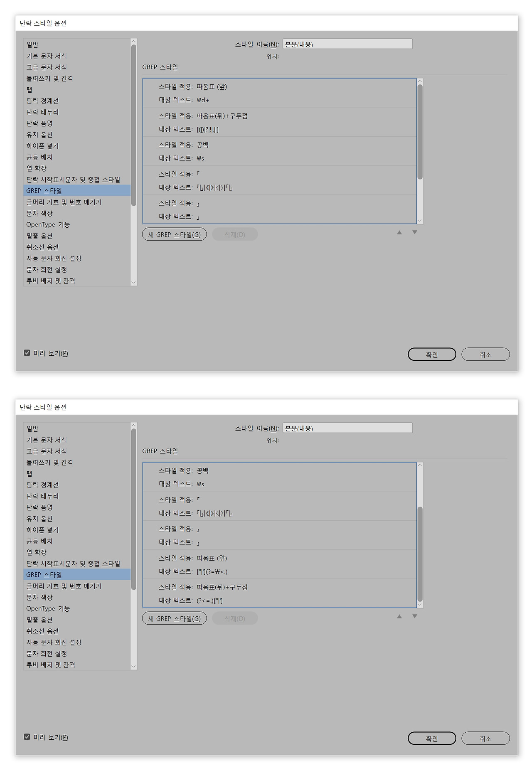The width and height of the screenshot is (532, 768).
Task: Click category list scrollbar in upper dialog
Action: 133,125
